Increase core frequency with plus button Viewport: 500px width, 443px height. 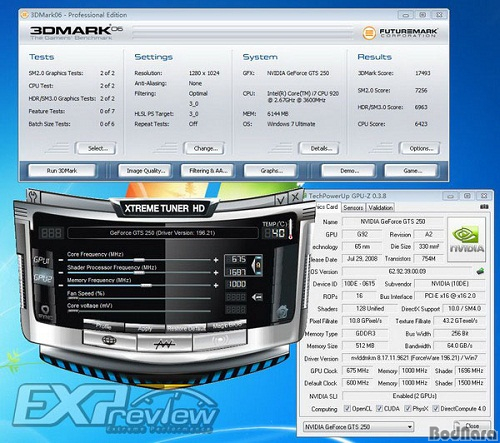pyautogui.click(x=216, y=260)
